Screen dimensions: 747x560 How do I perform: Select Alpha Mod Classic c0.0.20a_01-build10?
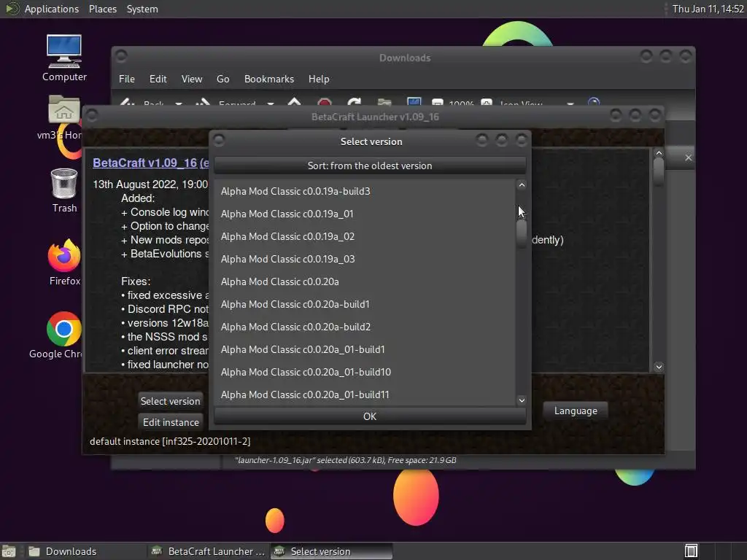[x=365, y=372]
